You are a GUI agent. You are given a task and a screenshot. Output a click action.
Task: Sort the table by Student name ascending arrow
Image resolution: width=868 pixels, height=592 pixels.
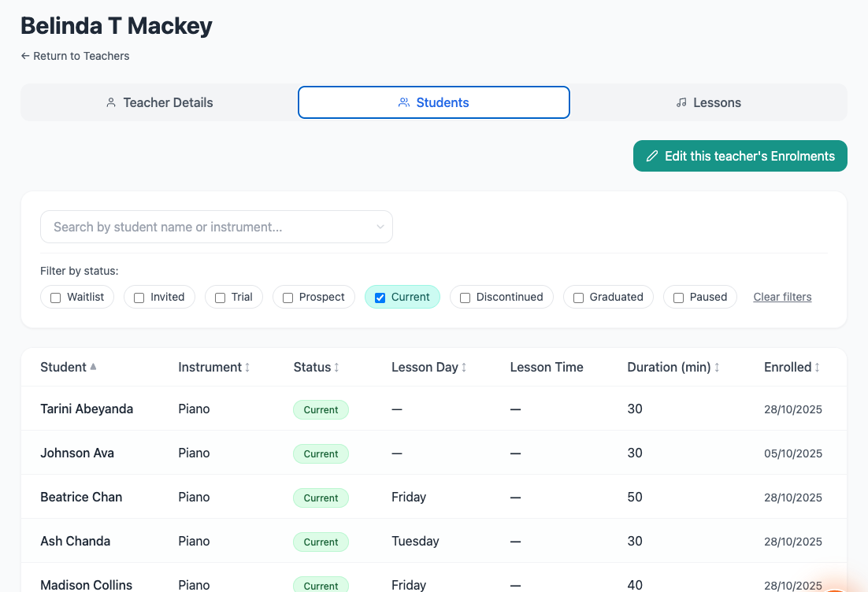click(93, 367)
